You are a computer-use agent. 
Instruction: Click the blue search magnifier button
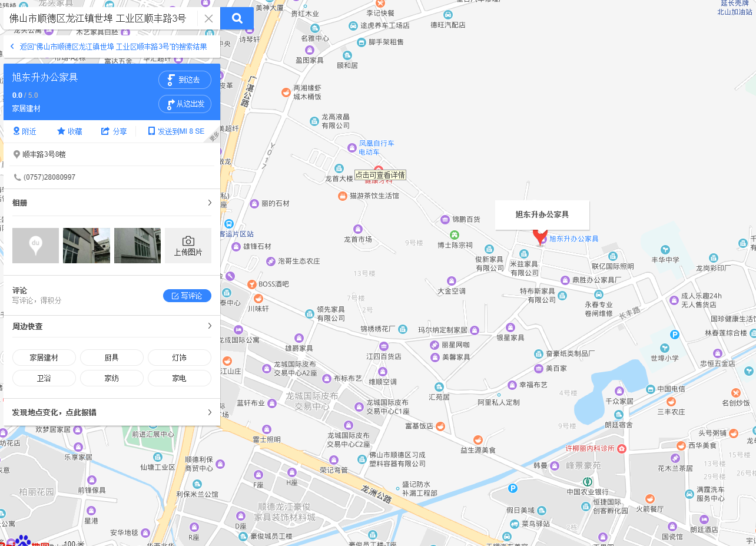(x=237, y=18)
